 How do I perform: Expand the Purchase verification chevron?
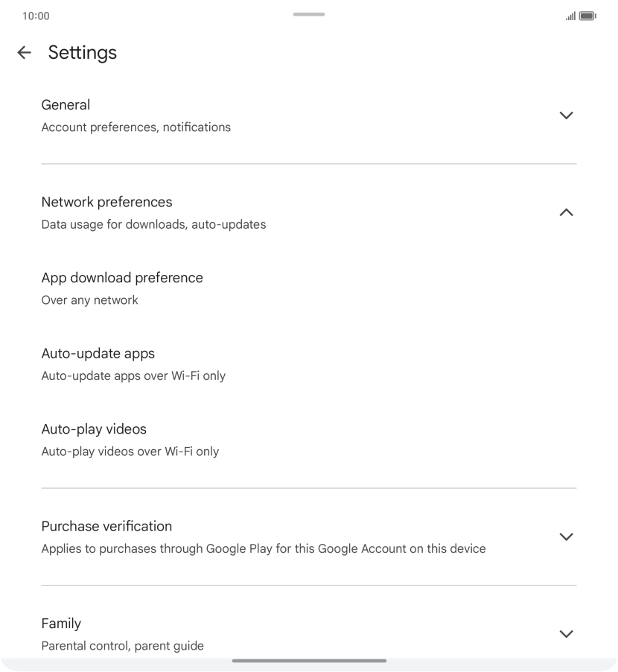click(566, 536)
